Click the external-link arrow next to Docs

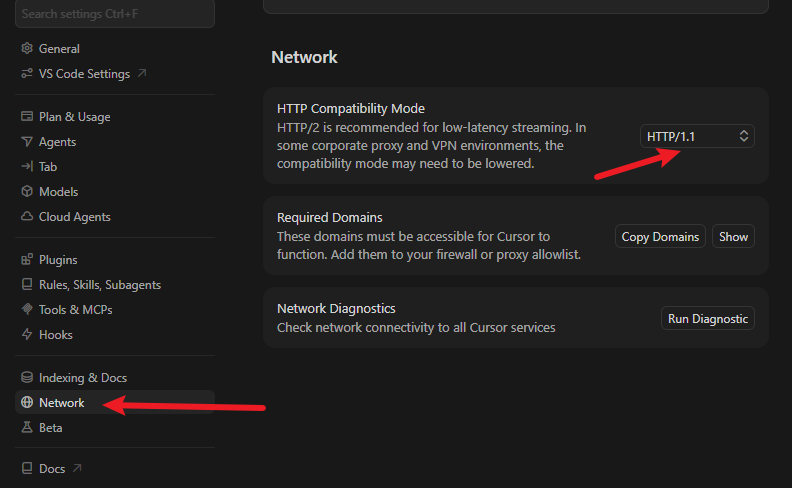[77, 468]
